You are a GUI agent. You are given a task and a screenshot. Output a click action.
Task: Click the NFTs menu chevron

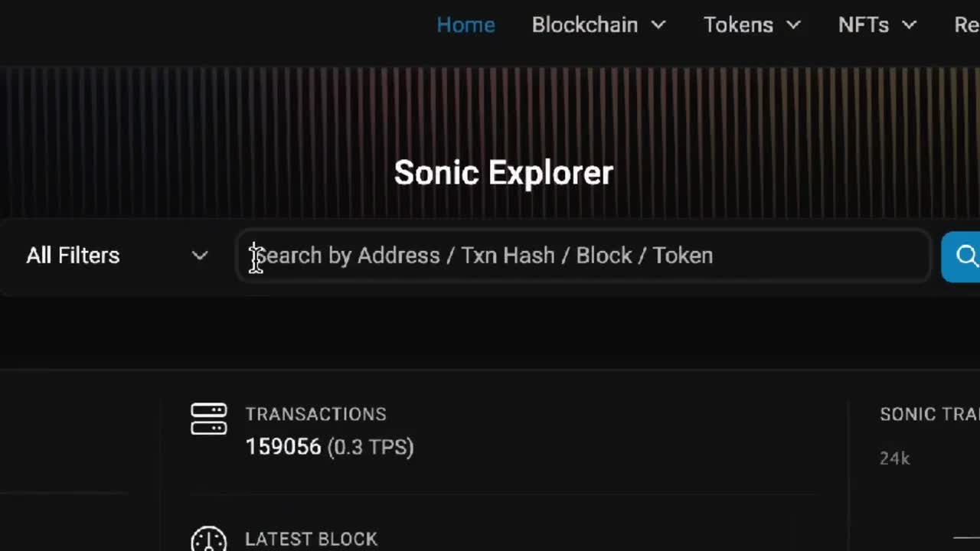[908, 25]
